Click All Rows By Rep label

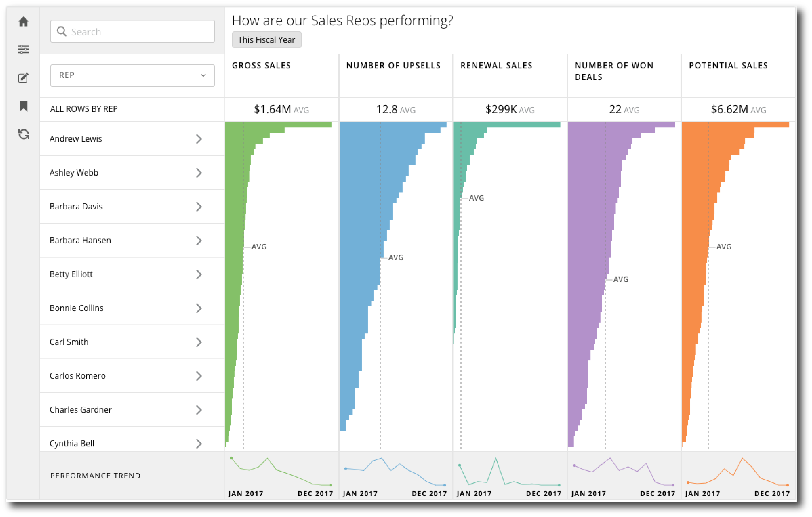click(x=84, y=109)
